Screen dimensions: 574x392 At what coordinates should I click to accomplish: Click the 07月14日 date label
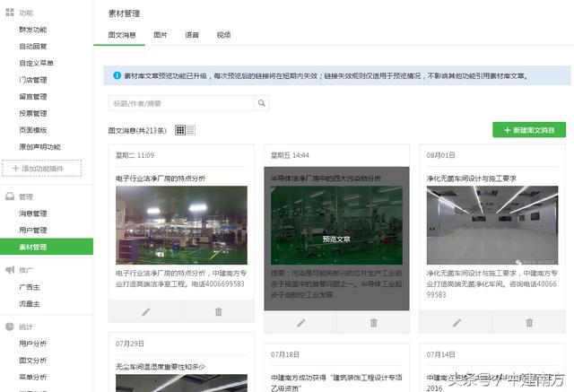[440, 354]
